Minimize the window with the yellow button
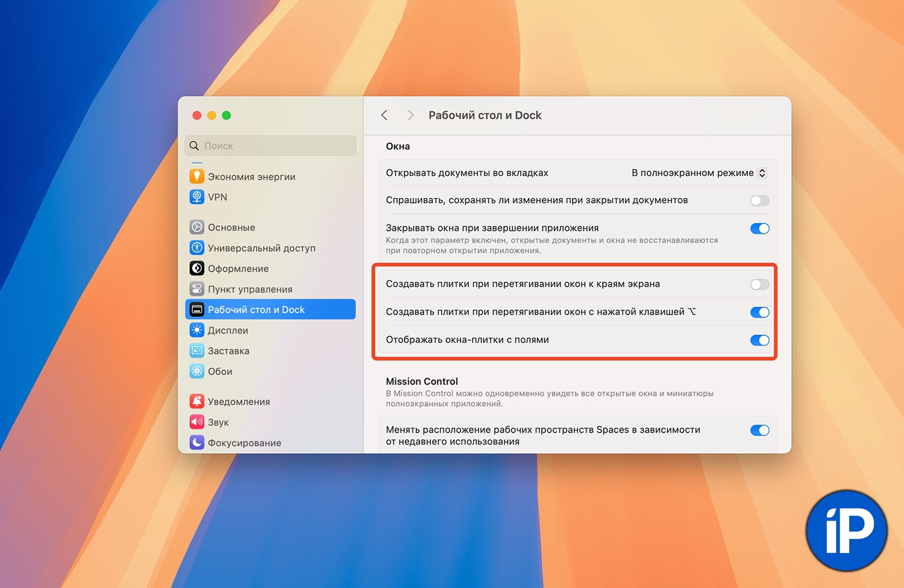Viewport: 904px width, 588px height. click(212, 115)
